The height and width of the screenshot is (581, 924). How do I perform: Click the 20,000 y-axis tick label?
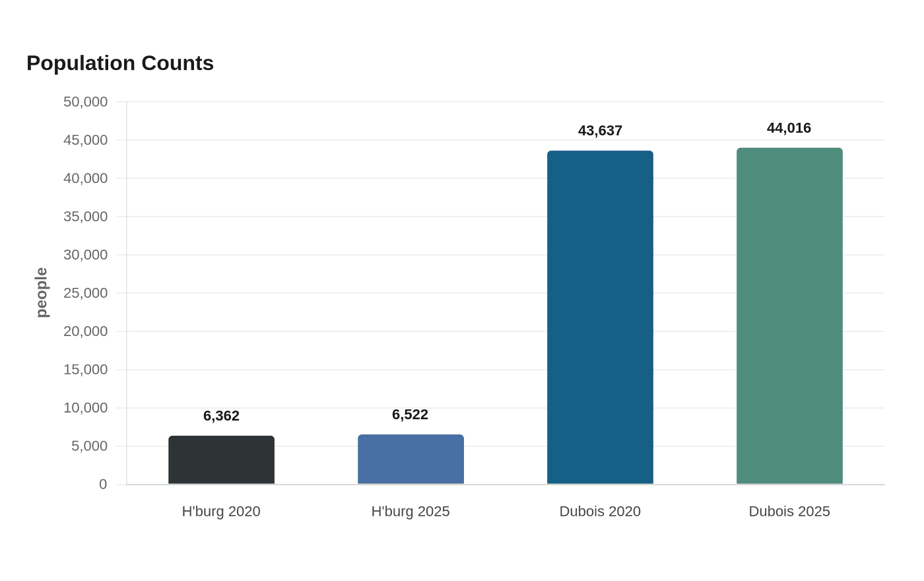click(85, 331)
